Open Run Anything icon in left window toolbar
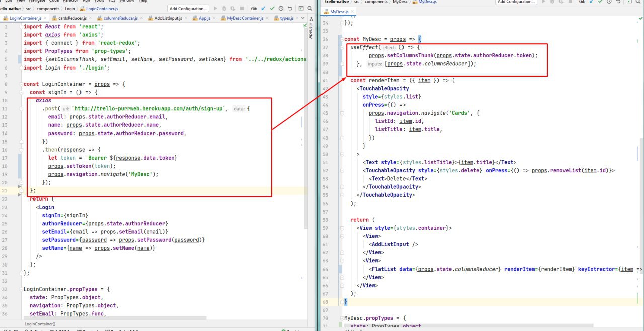The width and height of the screenshot is (644, 331). pyautogui.click(x=301, y=8)
